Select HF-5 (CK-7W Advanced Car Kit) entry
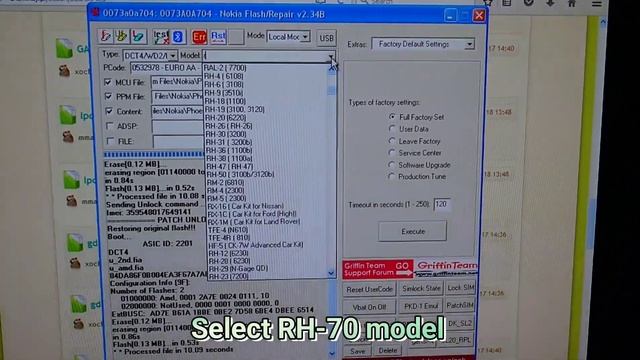This screenshot has height=360, width=640. point(256,245)
